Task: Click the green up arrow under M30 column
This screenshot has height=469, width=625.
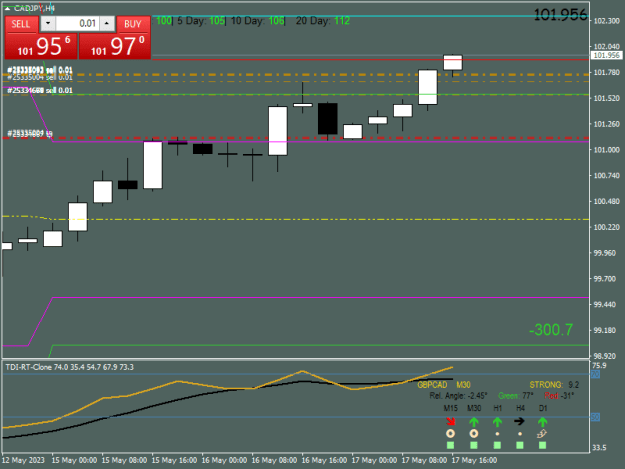Action: point(474,421)
